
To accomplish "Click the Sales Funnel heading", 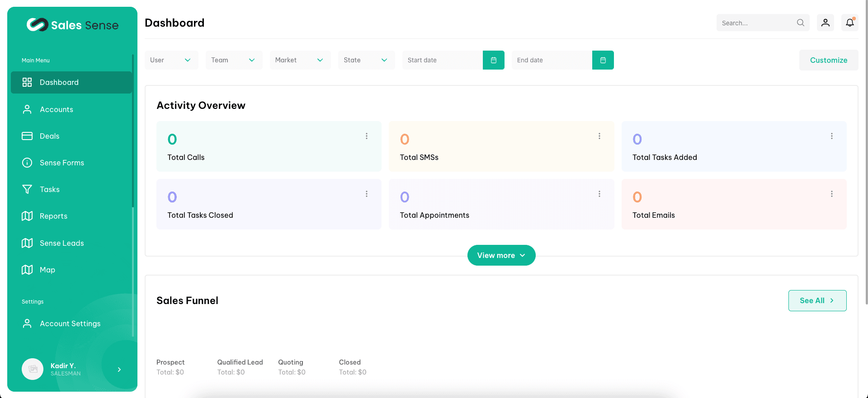I will coord(187,300).
